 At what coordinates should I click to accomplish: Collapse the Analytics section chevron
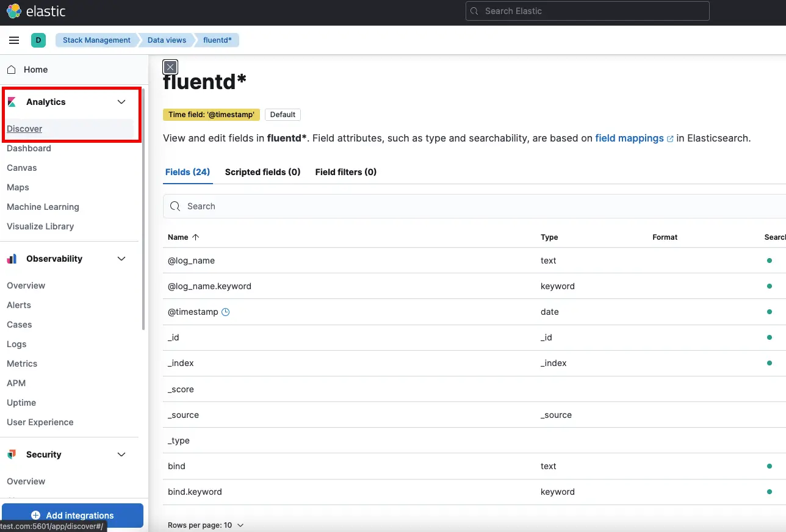(121, 102)
